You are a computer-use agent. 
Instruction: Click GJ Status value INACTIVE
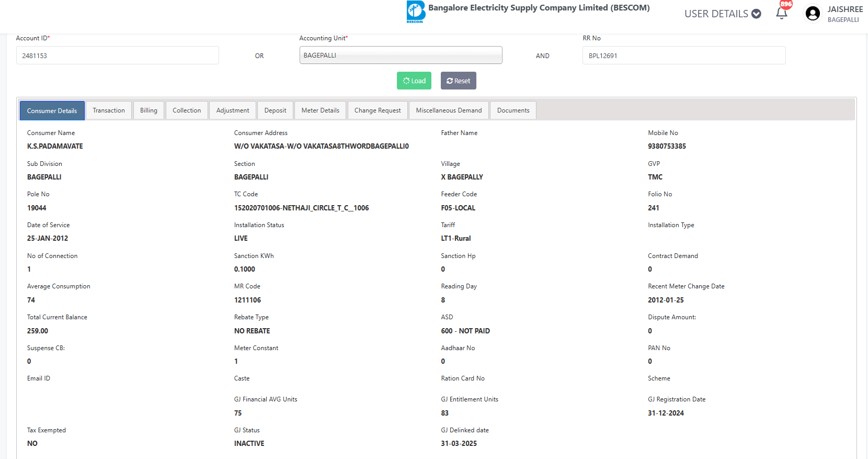click(249, 443)
